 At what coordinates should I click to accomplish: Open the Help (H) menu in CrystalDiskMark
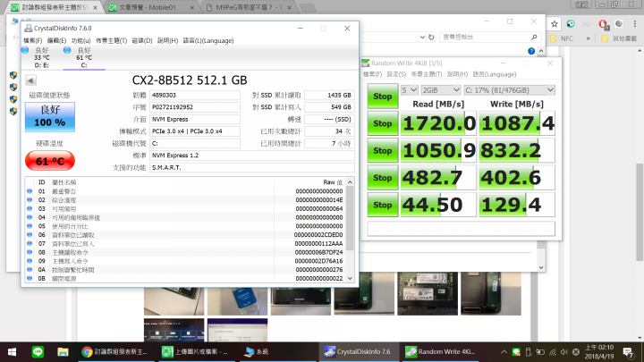click(458, 74)
